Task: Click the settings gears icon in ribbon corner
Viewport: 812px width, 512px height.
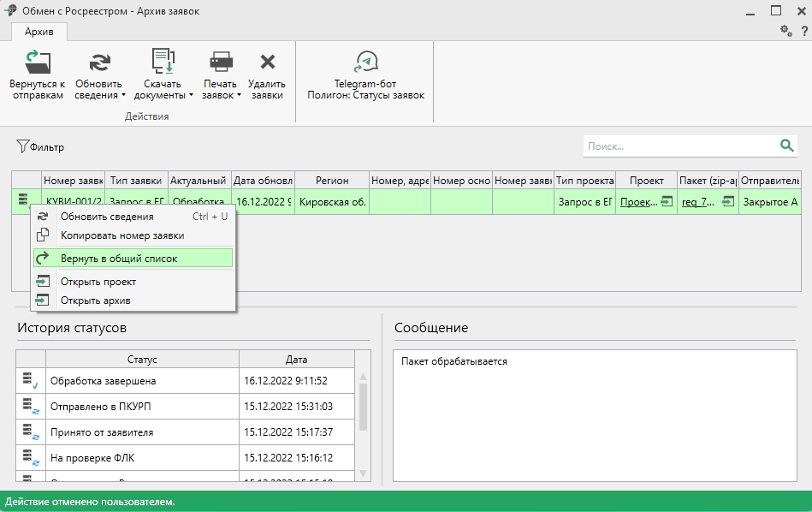Action: [x=785, y=31]
